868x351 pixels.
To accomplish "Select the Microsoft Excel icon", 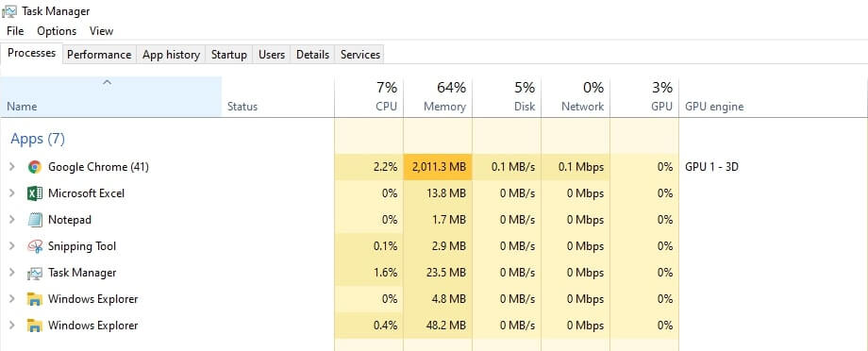I will pos(35,193).
